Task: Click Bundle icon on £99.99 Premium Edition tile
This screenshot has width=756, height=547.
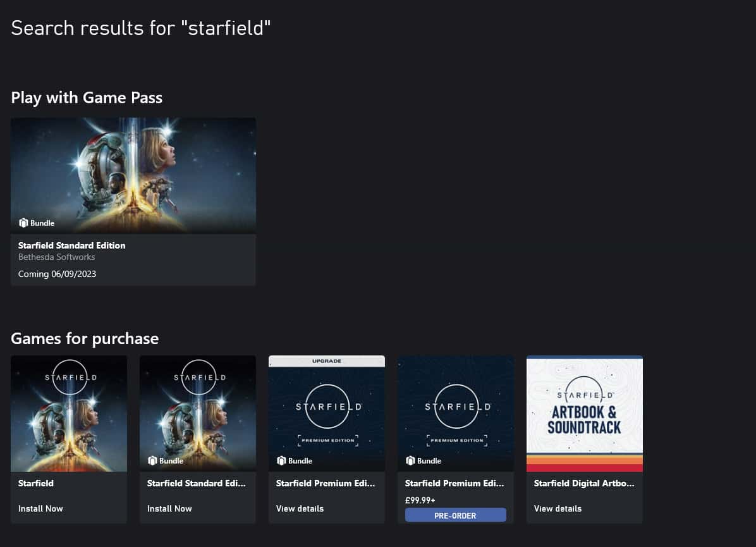Action: click(410, 460)
